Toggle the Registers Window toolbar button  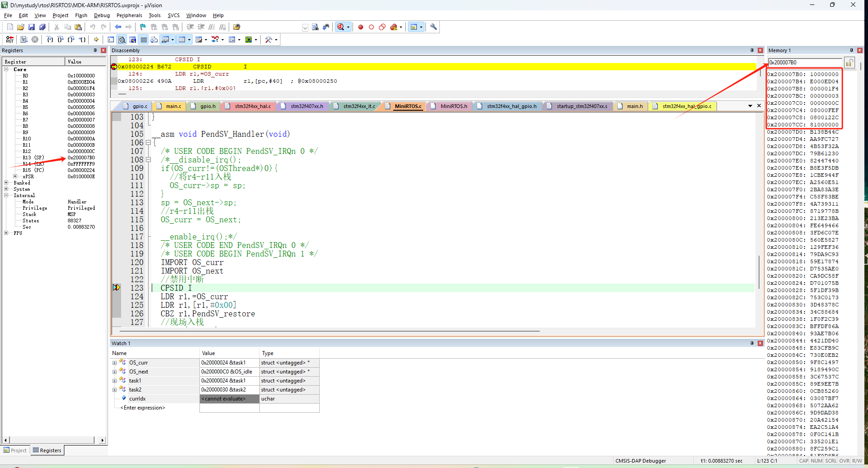[144, 40]
